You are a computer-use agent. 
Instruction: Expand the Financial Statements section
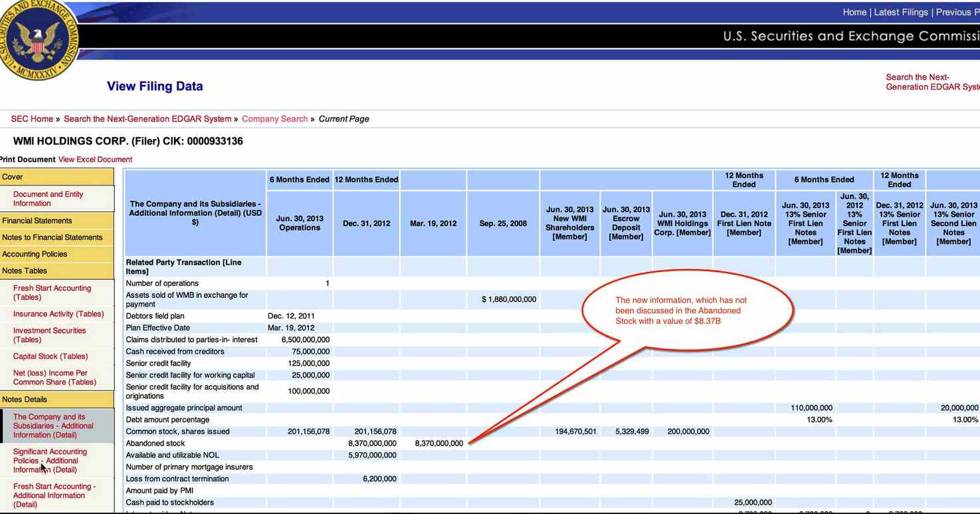click(57, 221)
